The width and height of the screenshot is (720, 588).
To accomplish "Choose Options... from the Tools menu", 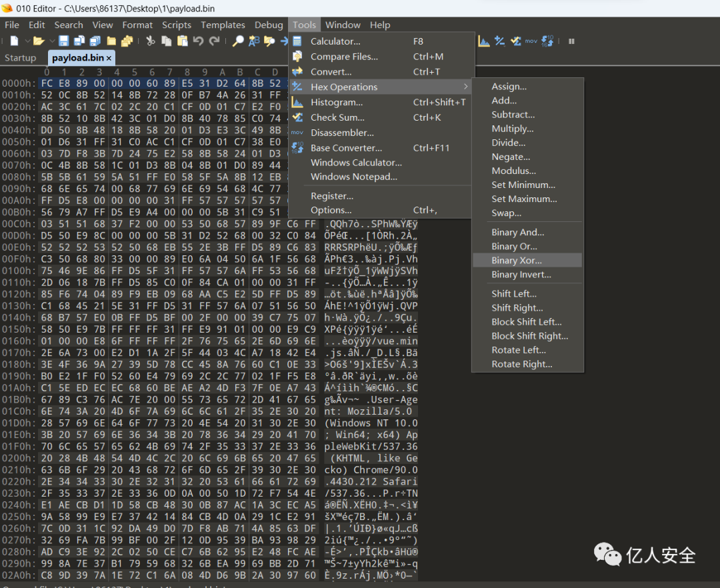I will 381,210.
